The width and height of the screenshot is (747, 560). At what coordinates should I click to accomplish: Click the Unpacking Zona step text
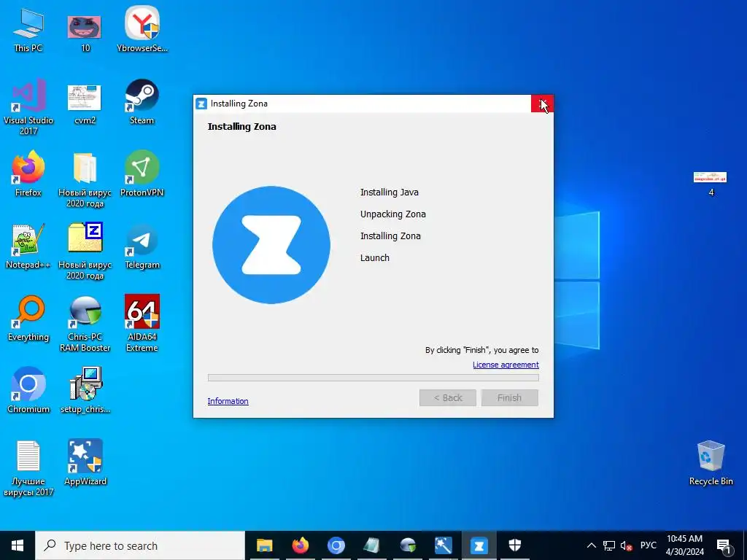coord(393,214)
